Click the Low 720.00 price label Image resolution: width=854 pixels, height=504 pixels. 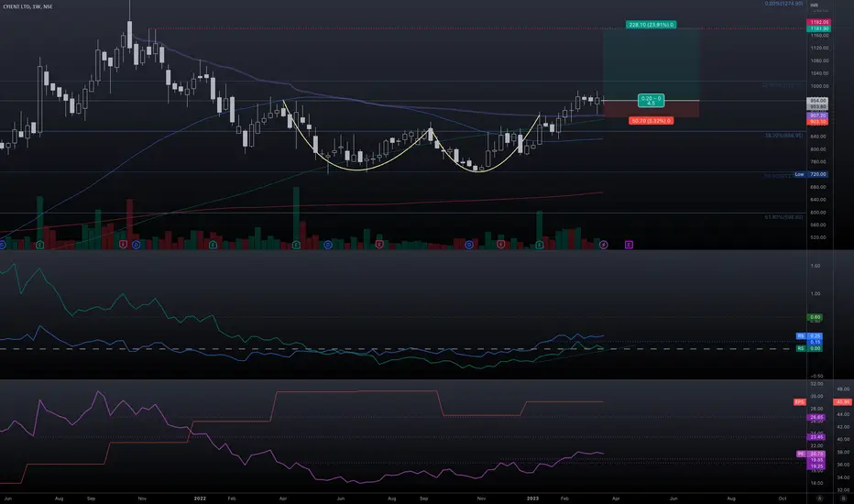[812, 174]
